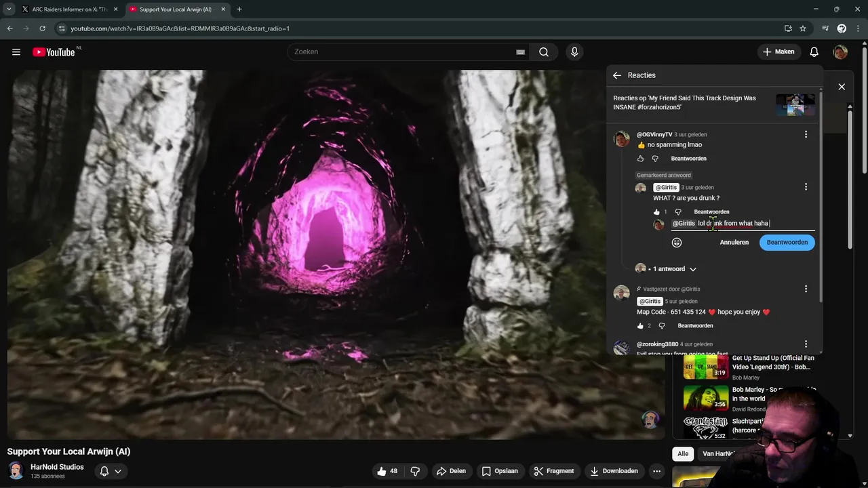
Task: Open the emoji picker in reply box
Action: pos(677,243)
